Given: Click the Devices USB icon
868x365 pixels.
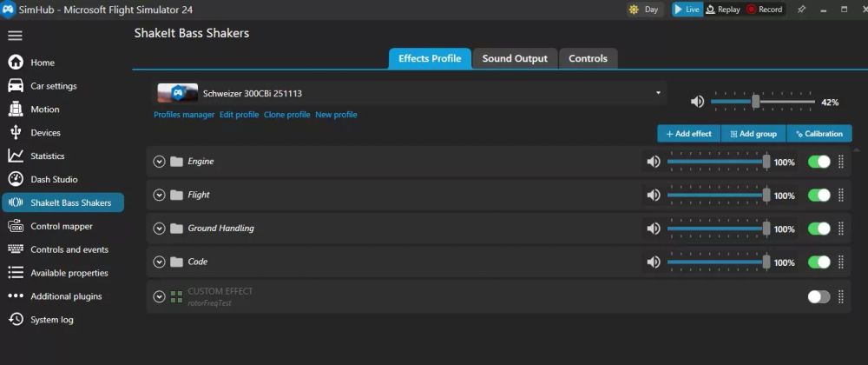Looking at the screenshot, I should tap(16, 132).
